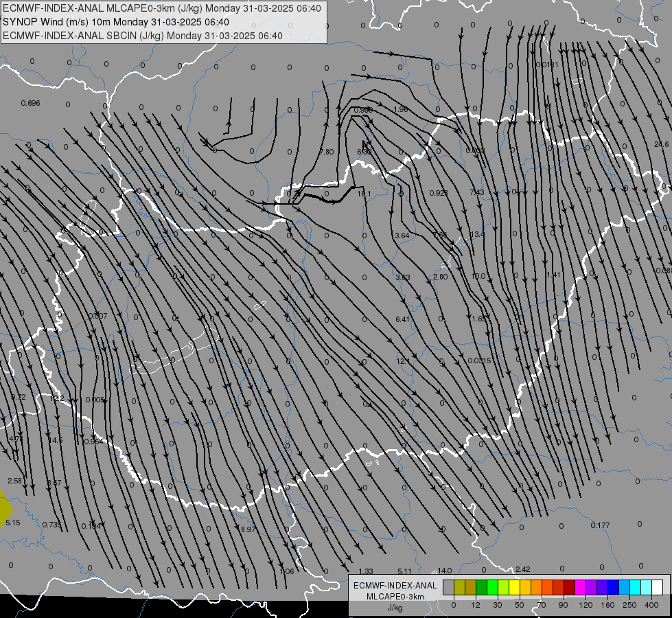This screenshot has height=618, width=672.
Task: Select the J/kg unit label in legend
Action: pos(395,608)
